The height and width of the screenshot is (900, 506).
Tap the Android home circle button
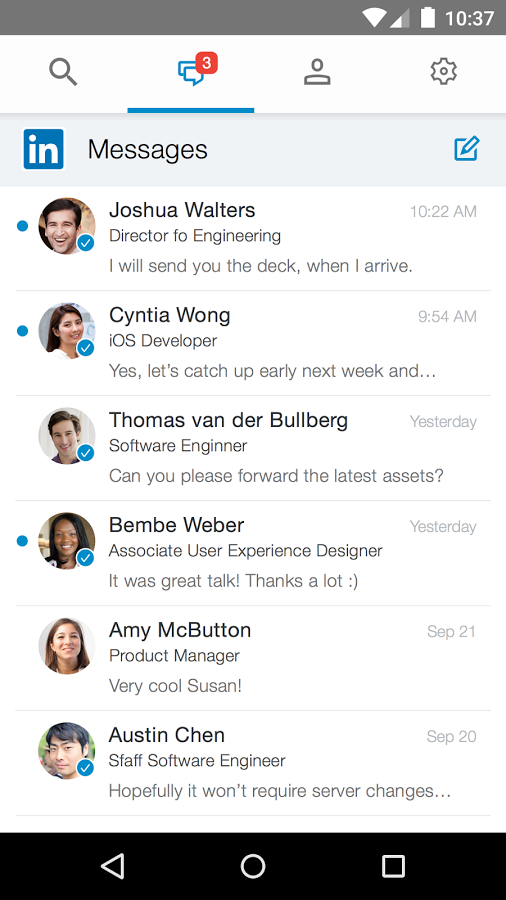click(x=253, y=866)
